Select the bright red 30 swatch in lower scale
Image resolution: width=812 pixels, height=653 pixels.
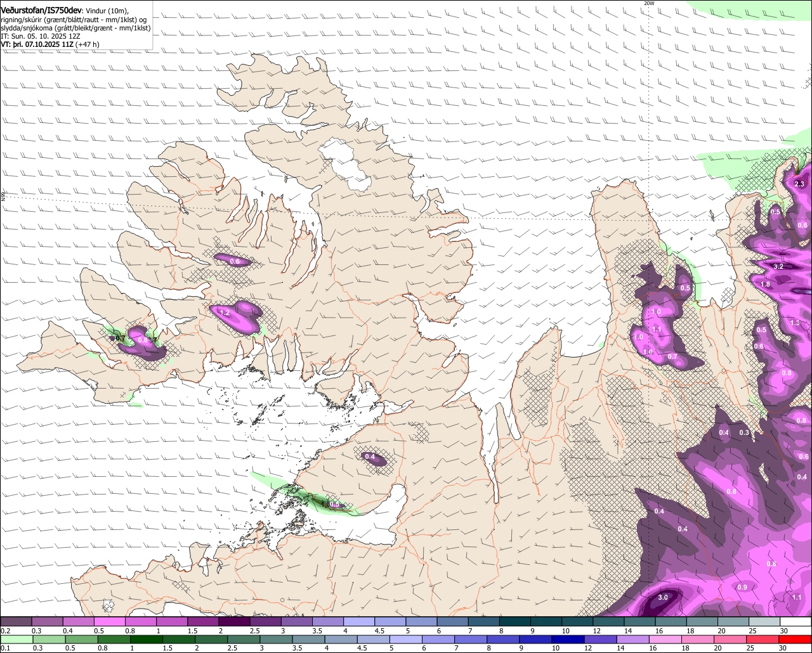click(x=795, y=640)
